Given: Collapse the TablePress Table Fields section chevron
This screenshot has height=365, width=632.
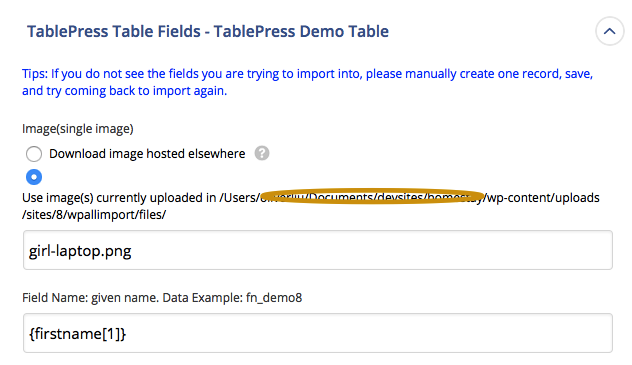Looking at the screenshot, I should click(x=609, y=31).
